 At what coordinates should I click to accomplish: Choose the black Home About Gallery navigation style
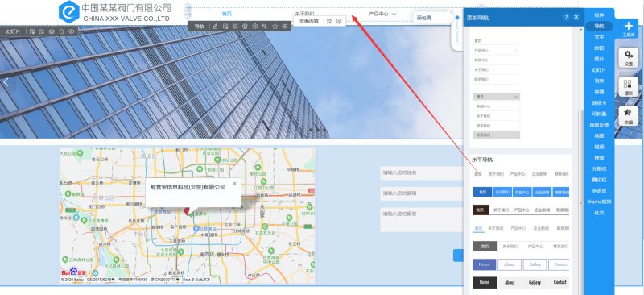point(521,282)
